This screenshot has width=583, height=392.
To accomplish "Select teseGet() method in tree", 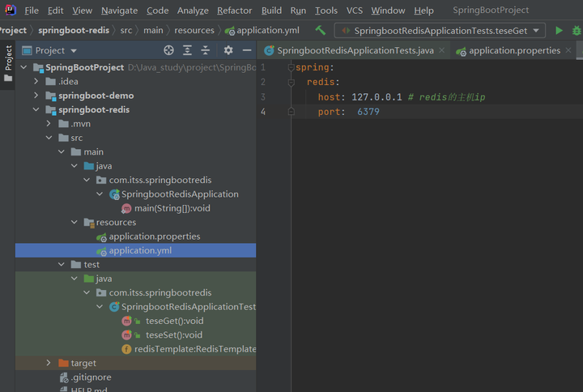I will point(173,321).
